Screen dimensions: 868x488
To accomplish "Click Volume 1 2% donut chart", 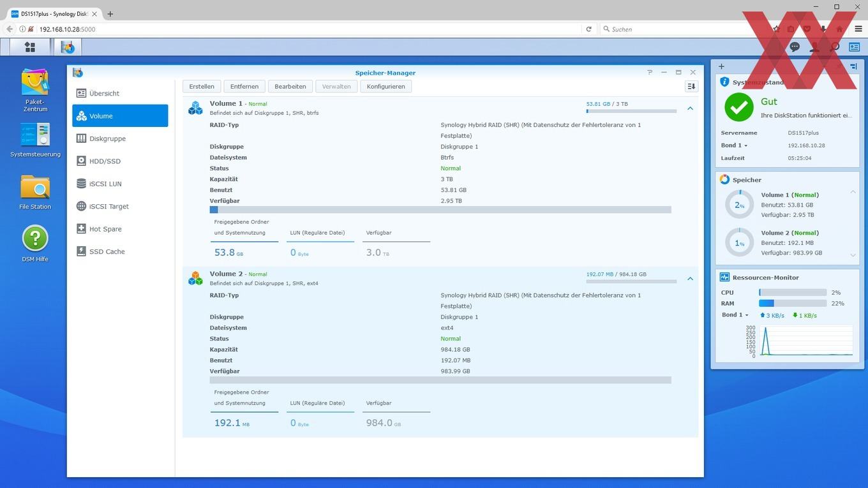I will (x=740, y=205).
